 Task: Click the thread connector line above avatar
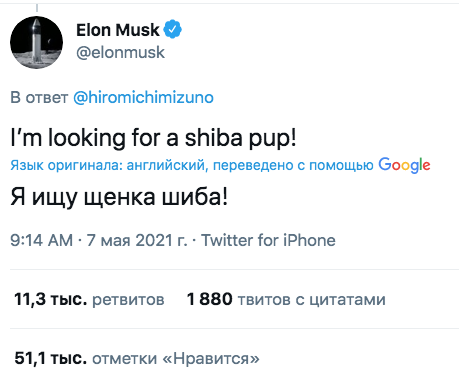tap(37, 7)
